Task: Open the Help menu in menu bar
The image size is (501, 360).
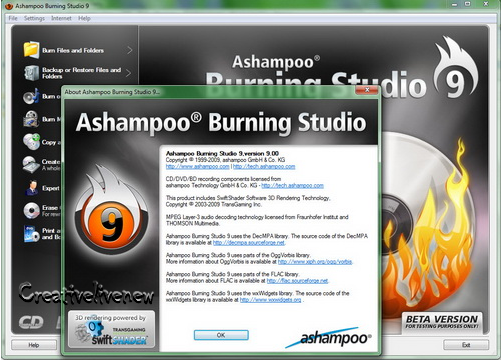Action: tap(84, 18)
